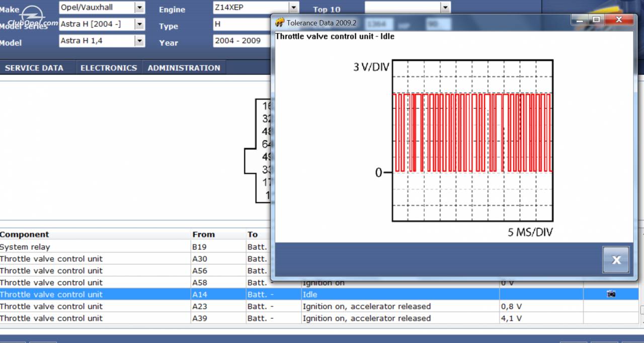Click the To column header
The image size is (644, 343).
[253, 234]
